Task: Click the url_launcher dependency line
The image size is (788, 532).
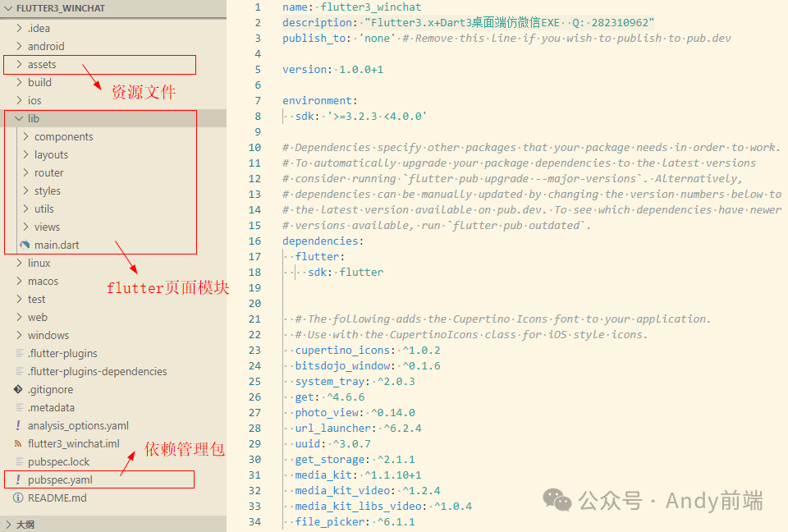Action: (x=359, y=428)
